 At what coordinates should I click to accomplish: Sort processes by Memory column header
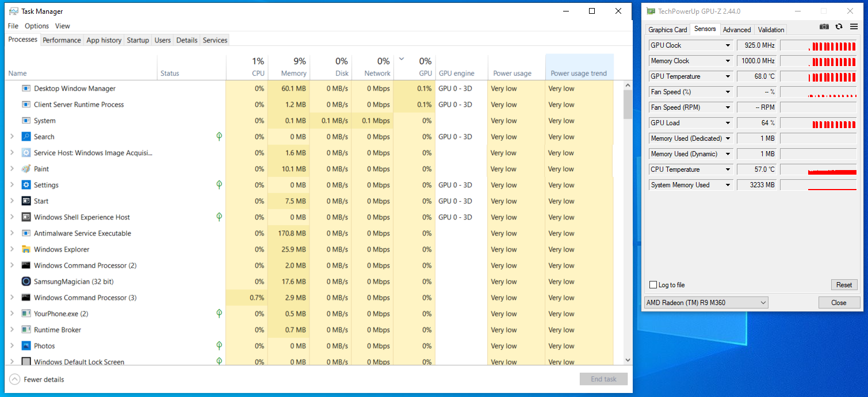[289, 67]
